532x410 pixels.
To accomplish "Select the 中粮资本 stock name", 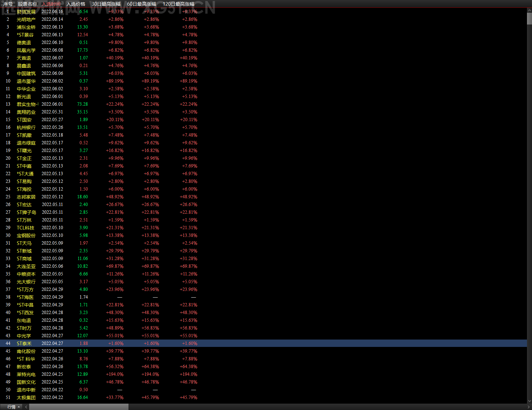I will 26,274.
